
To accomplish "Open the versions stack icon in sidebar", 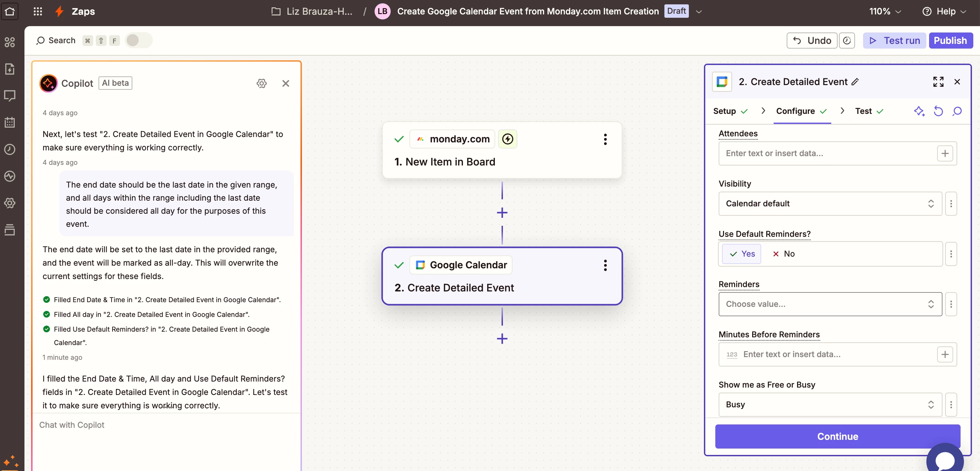I will pos(10,230).
